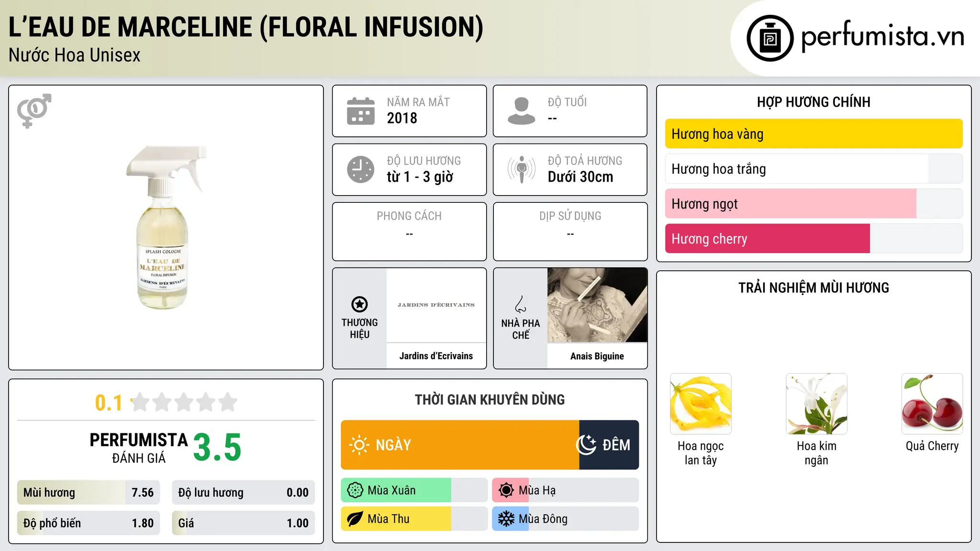980x551 pixels.
Task: Click the Độ phổ biến score row
Action: [x=89, y=523]
